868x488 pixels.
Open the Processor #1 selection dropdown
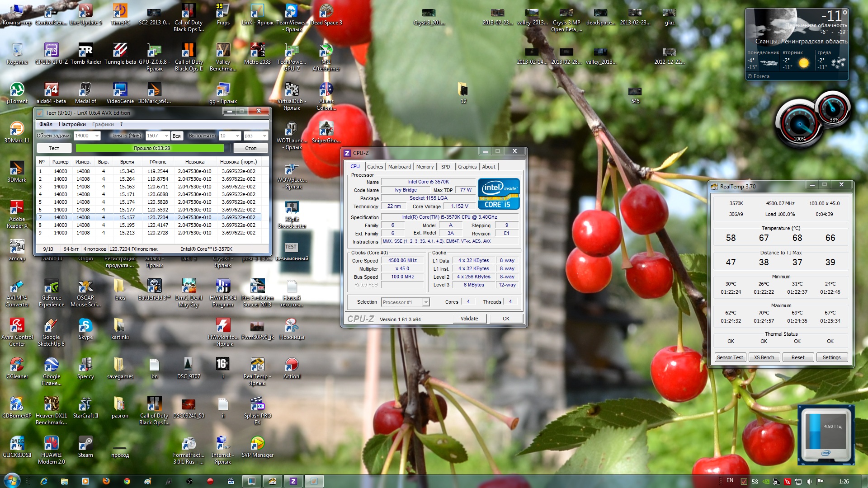425,302
